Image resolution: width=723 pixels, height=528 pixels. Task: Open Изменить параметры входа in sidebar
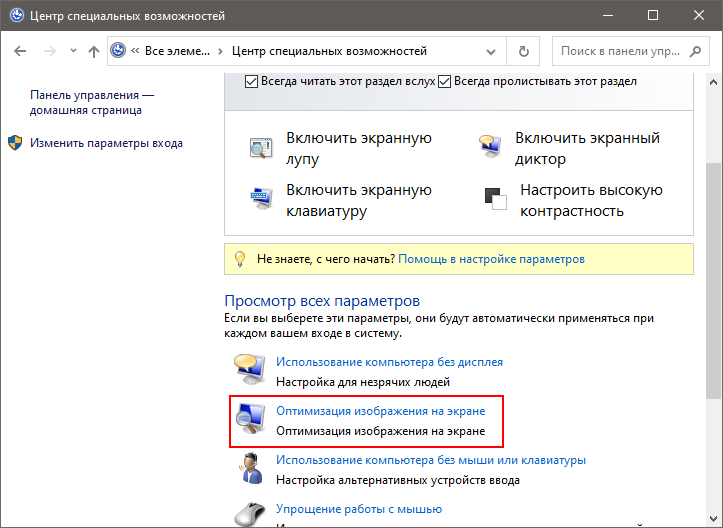pos(106,143)
